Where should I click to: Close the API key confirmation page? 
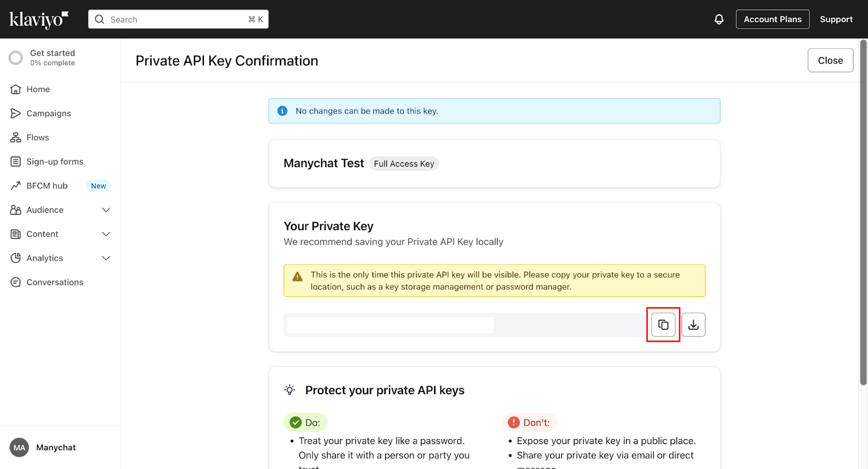[x=830, y=60]
